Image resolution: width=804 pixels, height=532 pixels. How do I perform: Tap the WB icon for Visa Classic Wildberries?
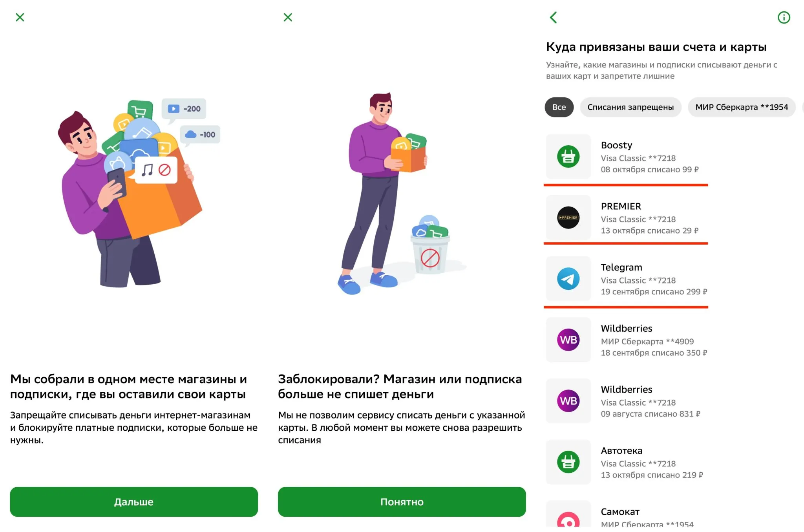[568, 401]
